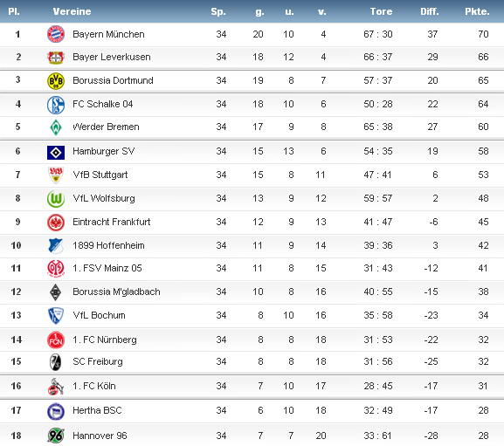Click the Hamburger SV diamond flag logo

coord(56,153)
